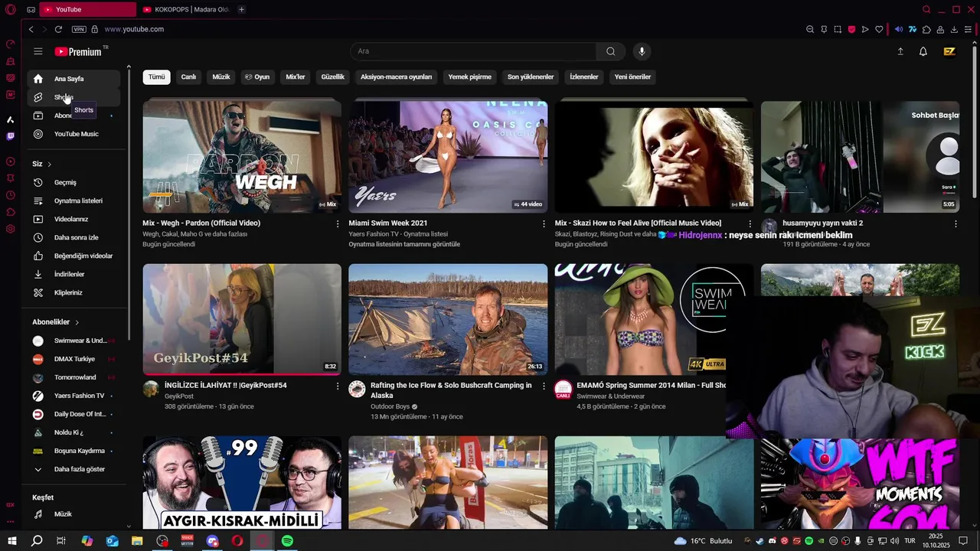
Task: Open options menu for Miami Swim Week 2021
Action: pos(544,223)
